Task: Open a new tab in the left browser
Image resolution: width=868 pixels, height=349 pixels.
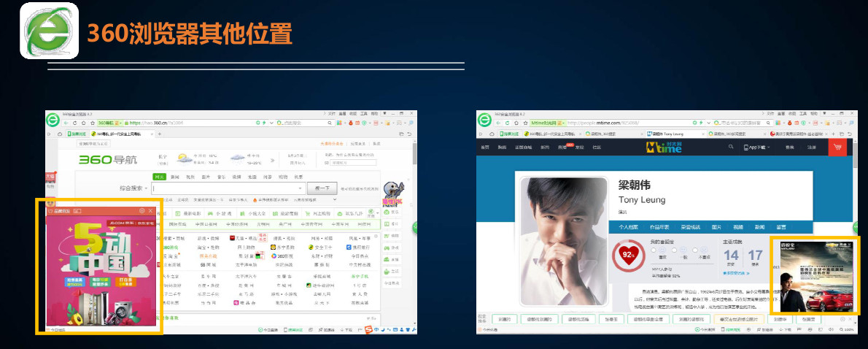Action: [x=160, y=134]
